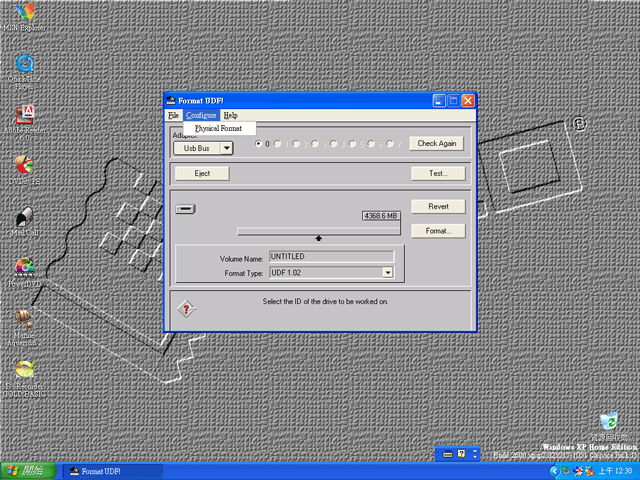The image size is (640, 480).
Task: Click the language bar help icon
Action: [461, 453]
